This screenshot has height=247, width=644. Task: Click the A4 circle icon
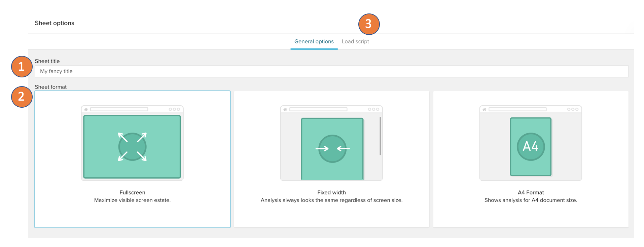[531, 146]
